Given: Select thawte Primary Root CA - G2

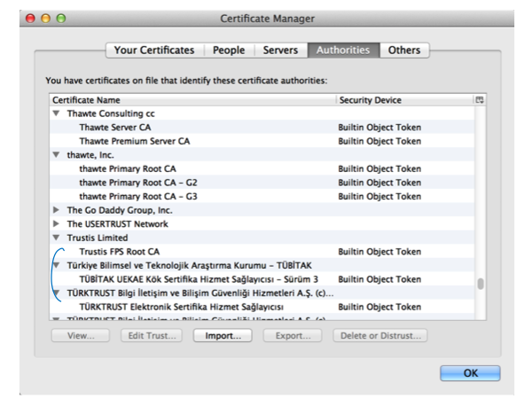Looking at the screenshot, I should pyautogui.click(x=262, y=183).
